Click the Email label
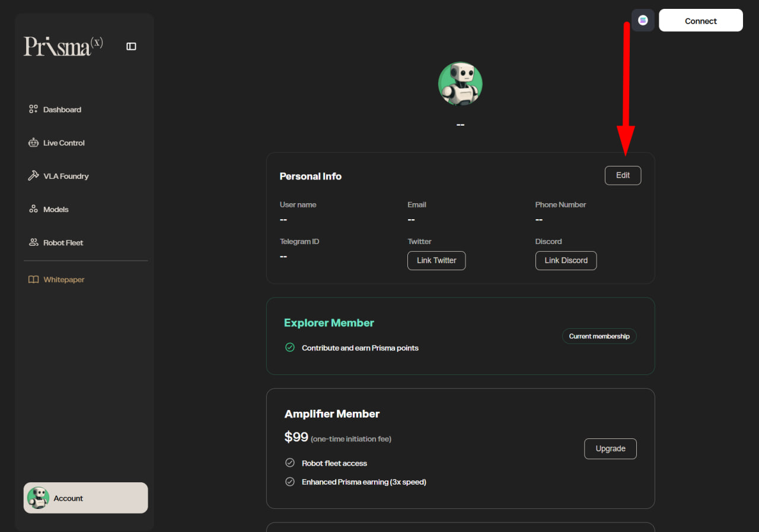Viewport: 759px width, 532px height. tap(417, 204)
